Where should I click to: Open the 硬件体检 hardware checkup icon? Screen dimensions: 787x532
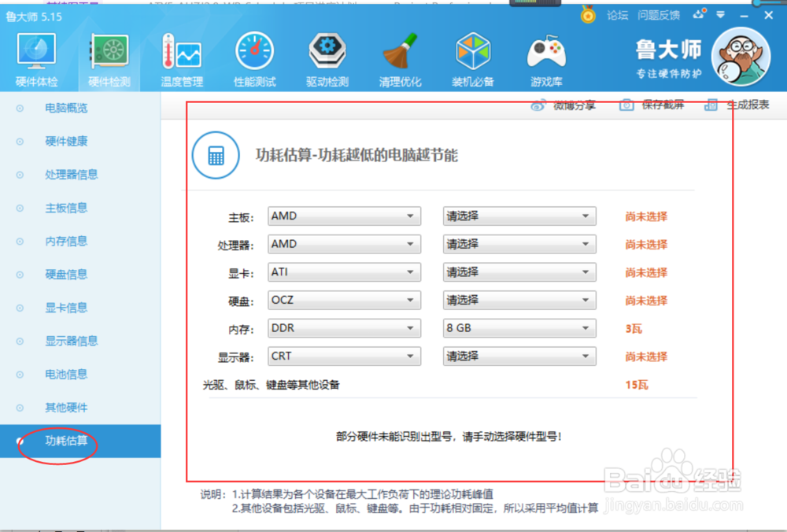(x=36, y=51)
